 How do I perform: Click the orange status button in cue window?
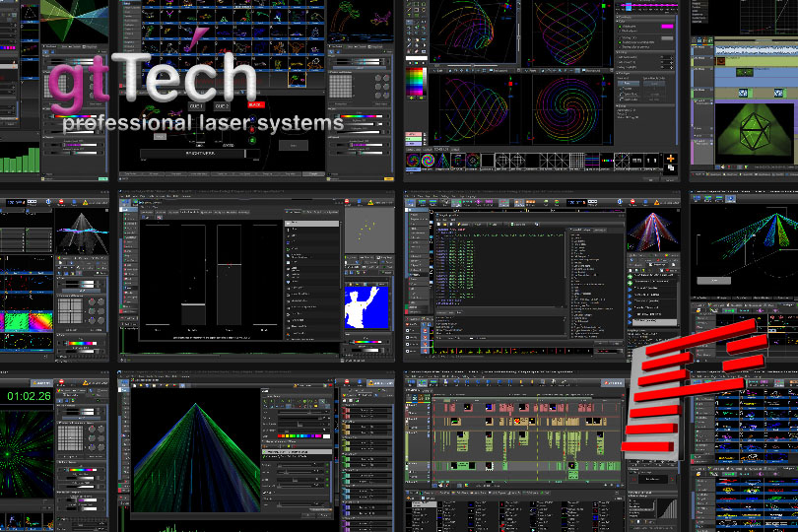[389, 178]
